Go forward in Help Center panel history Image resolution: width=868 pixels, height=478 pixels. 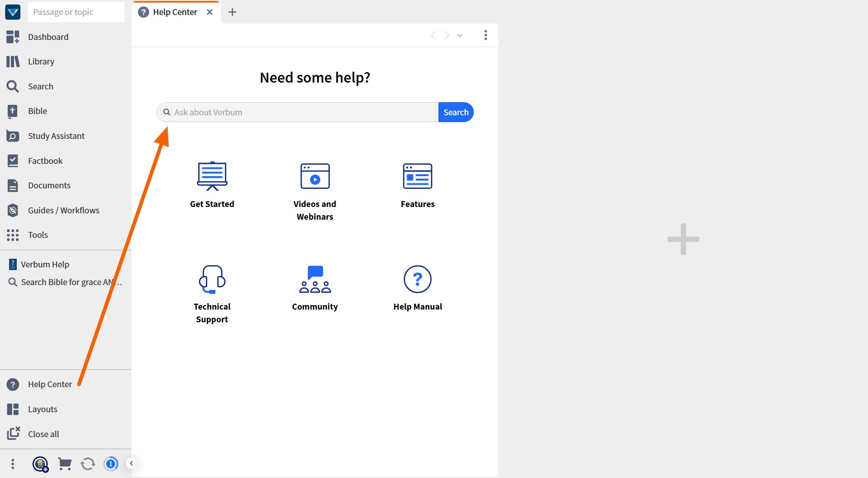point(447,35)
